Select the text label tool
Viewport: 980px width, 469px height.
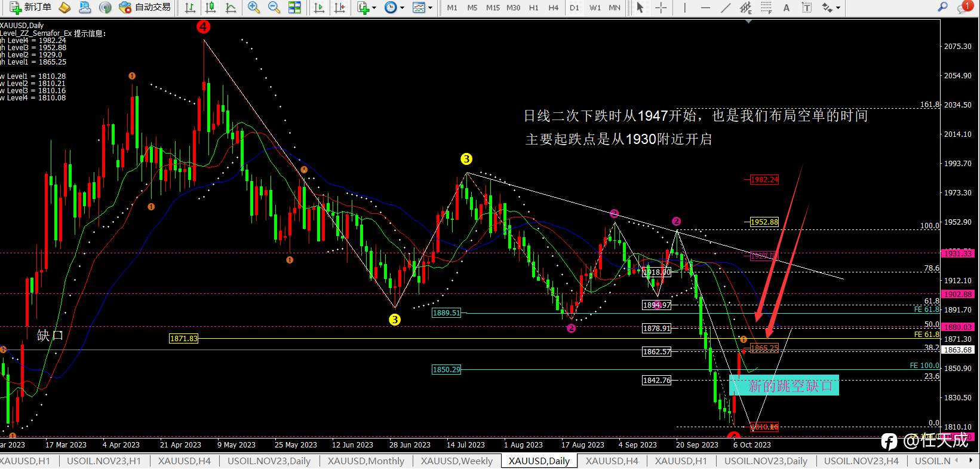(807, 7)
